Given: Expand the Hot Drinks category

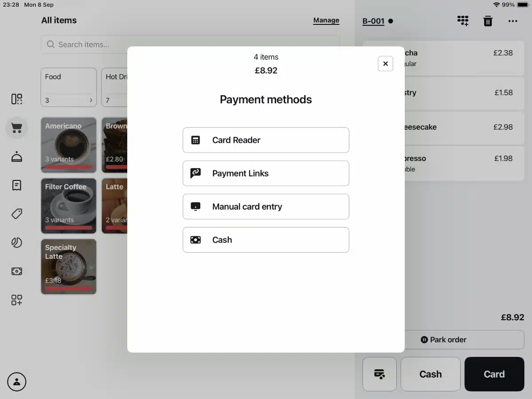Looking at the screenshot, I should pyautogui.click(x=116, y=87).
